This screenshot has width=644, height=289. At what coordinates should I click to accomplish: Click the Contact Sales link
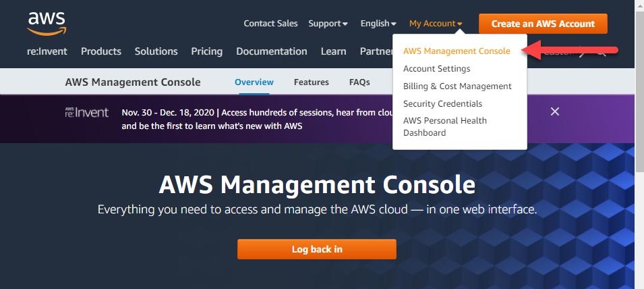tap(270, 24)
